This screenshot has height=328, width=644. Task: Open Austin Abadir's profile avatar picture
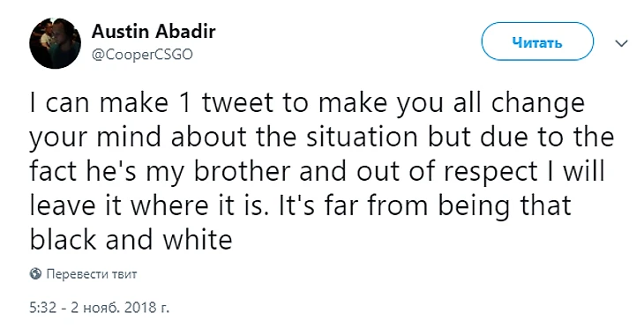(x=55, y=43)
